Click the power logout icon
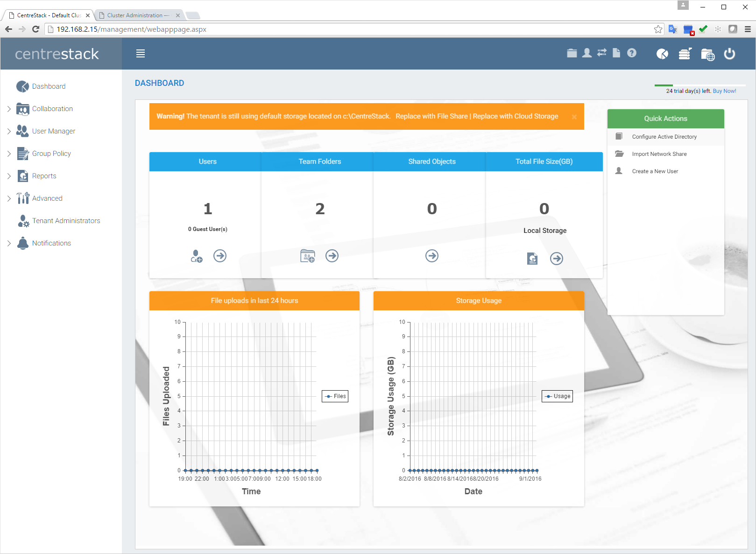The height and width of the screenshot is (554, 756). click(729, 54)
